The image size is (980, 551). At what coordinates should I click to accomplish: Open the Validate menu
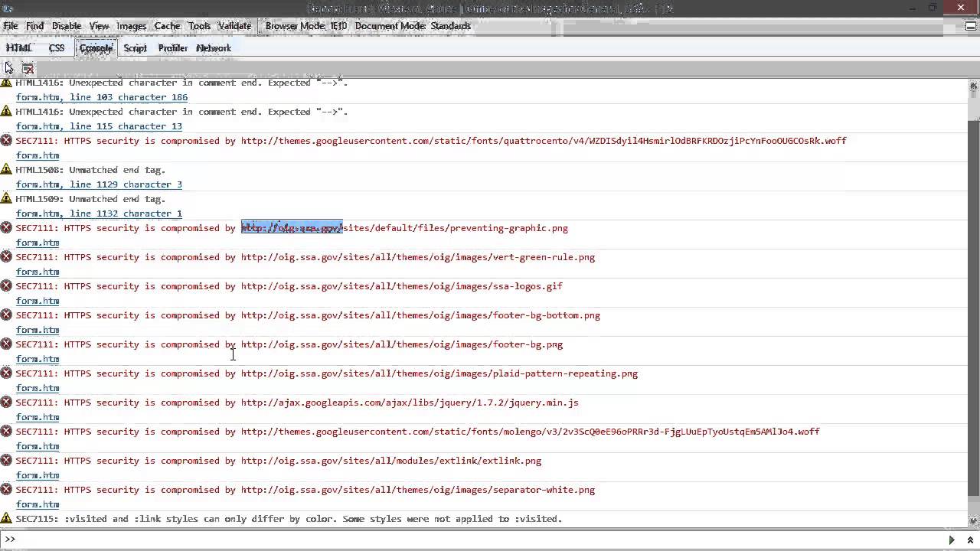tap(234, 26)
